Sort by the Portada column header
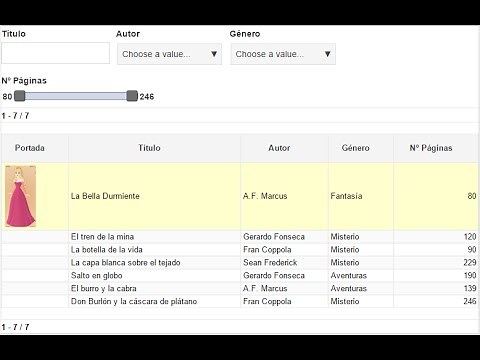The width and height of the screenshot is (480, 360). (35, 148)
